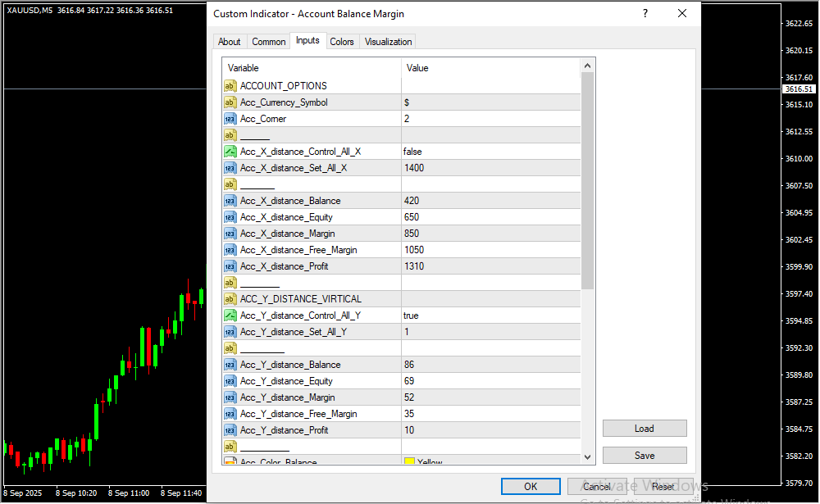Open the Visualization tab
This screenshot has width=820, height=504.
(389, 42)
